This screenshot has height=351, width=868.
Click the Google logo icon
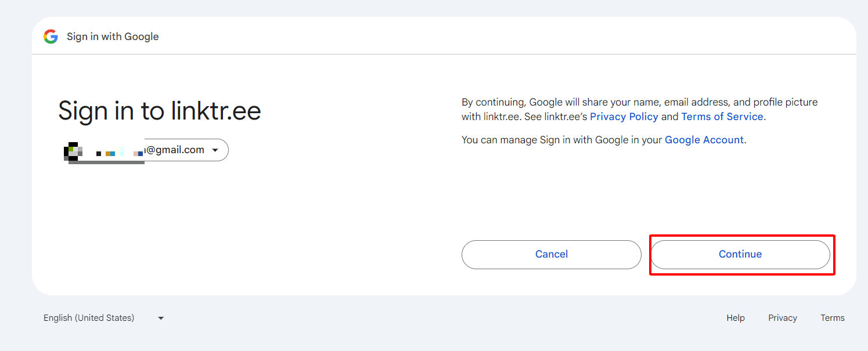51,37
